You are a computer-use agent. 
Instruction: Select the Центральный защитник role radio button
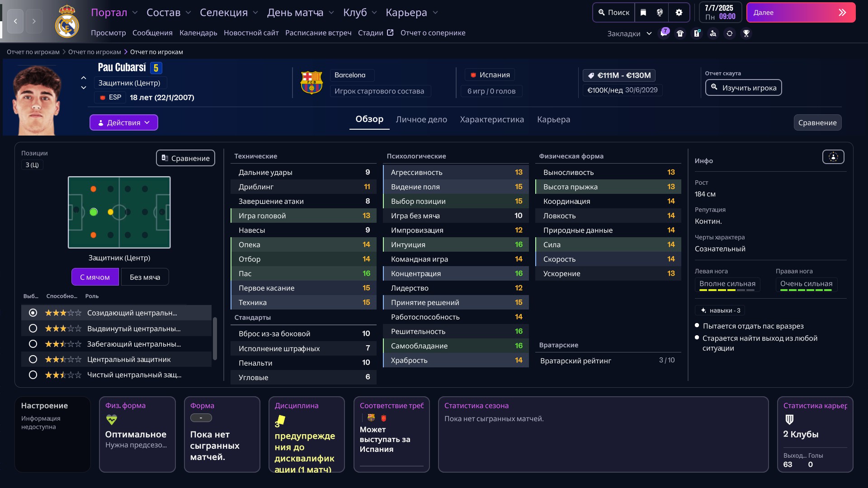pyautogui.click(x=33, y=359)
